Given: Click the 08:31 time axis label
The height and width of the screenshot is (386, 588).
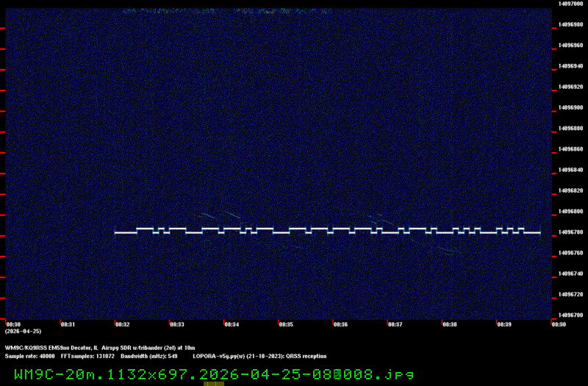Looking at the screenshot, I should coord(68,324).
